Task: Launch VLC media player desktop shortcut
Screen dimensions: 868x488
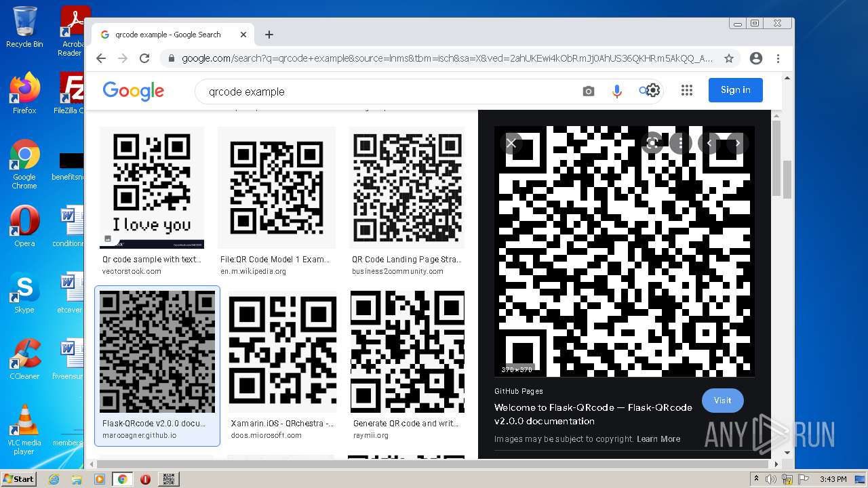Action: tap(24, 430)
